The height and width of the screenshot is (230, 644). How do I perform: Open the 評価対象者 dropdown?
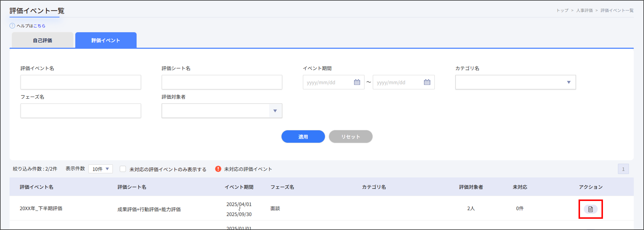coord(275,111)
